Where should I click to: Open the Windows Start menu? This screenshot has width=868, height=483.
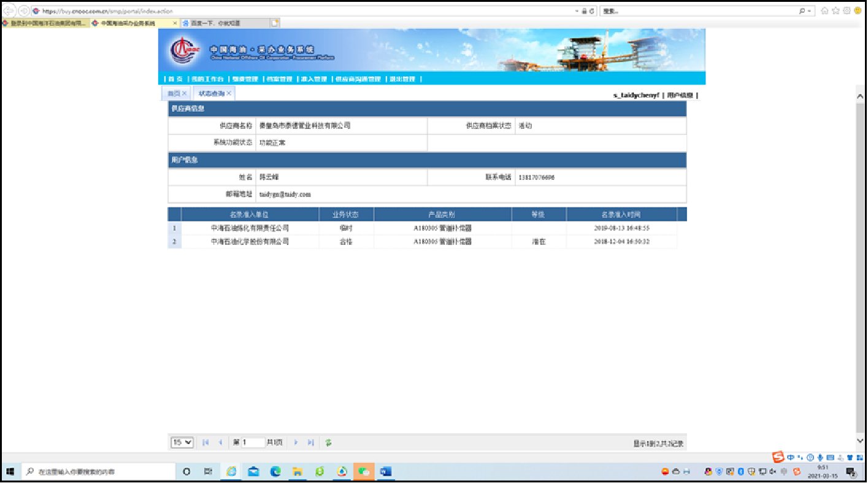coord(10,472)
